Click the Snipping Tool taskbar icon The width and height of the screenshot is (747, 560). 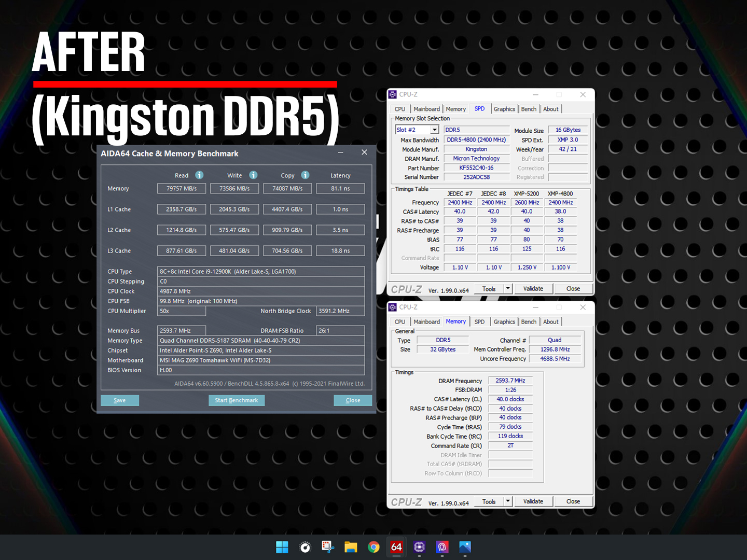point(328,547)
